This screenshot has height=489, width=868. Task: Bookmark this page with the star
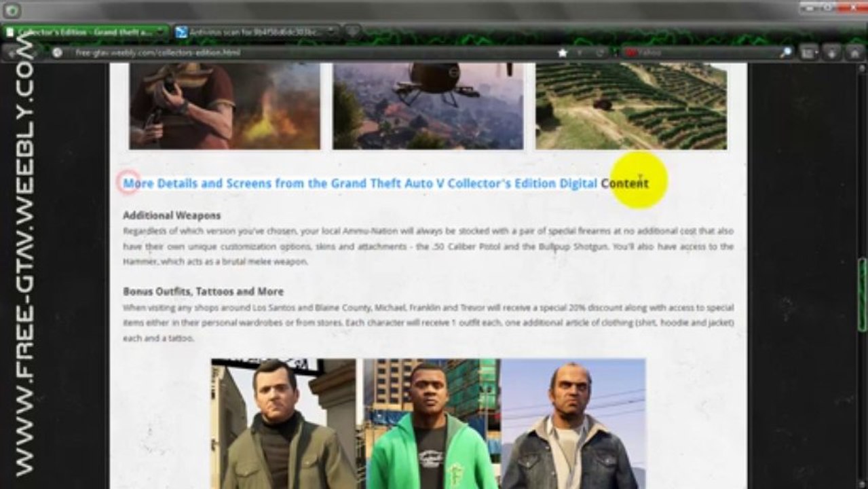click(x=562, y=52)
